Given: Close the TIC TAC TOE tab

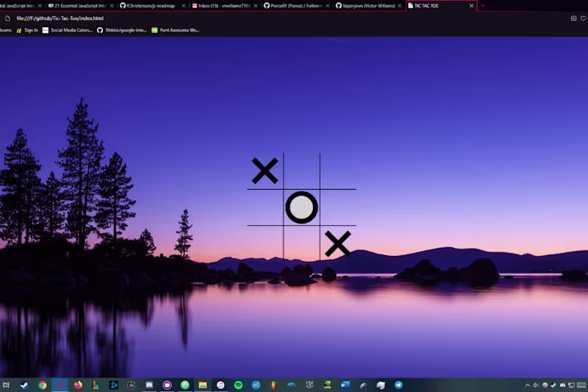Looking at the screenshot, I should (x=471, y=6).
